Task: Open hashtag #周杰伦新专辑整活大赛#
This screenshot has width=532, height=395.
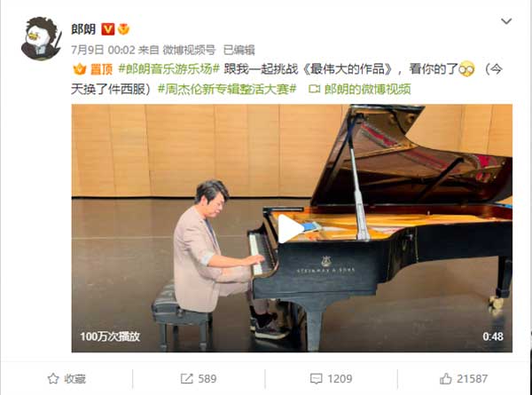Action: pos(227,89)
